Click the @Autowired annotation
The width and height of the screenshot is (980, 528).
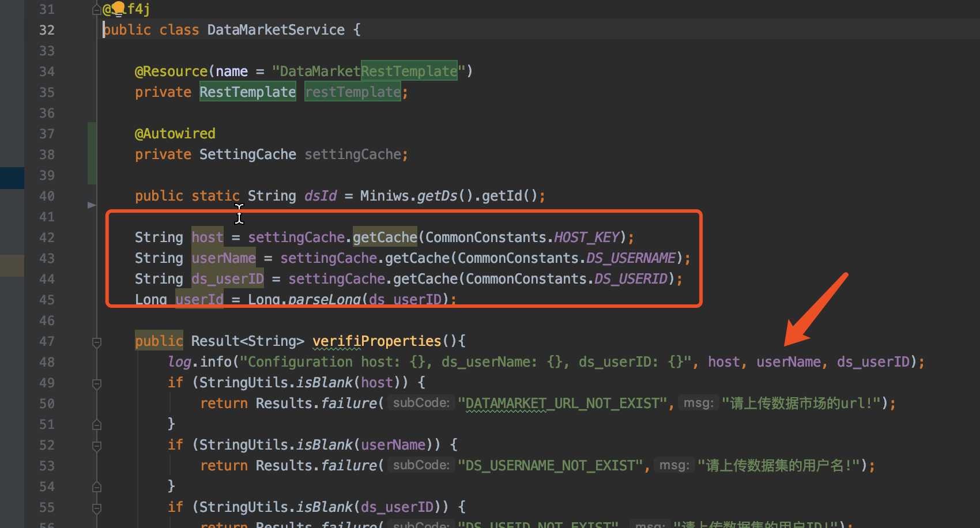(175, 134)
